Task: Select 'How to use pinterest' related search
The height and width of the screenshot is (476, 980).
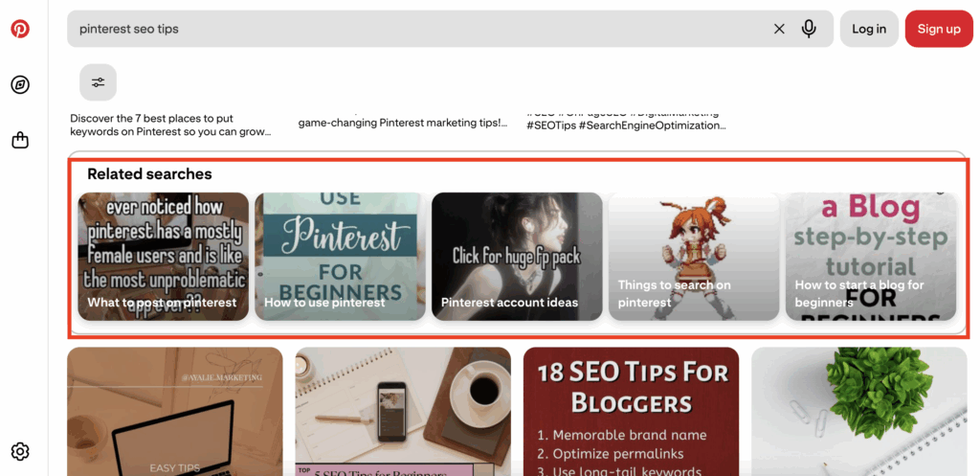Action: (340, 257)
